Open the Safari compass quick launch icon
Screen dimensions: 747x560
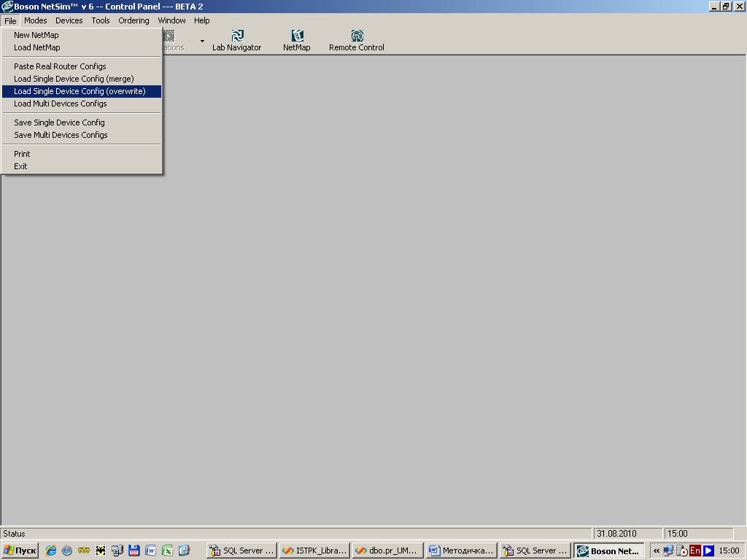click(67, 551)
